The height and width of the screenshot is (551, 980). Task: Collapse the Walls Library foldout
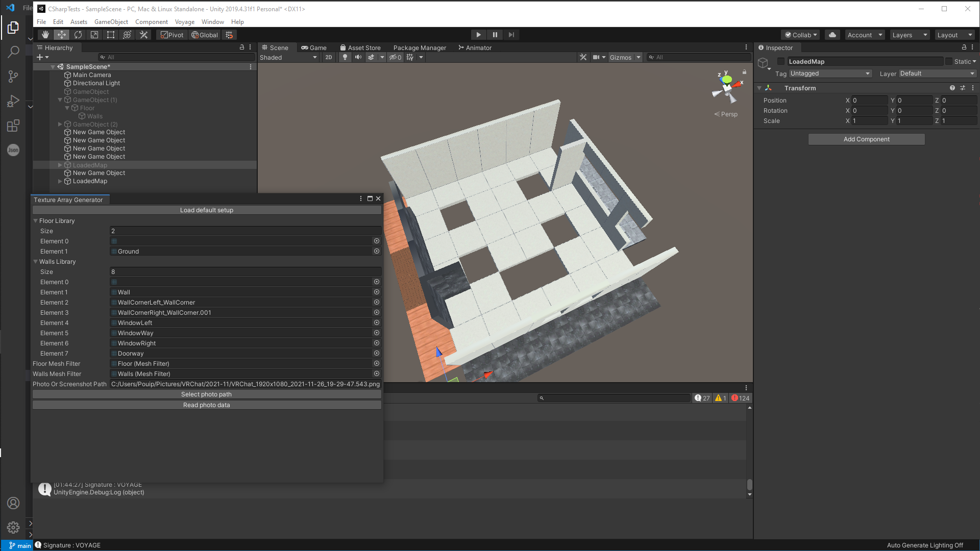tap(36, 262)
